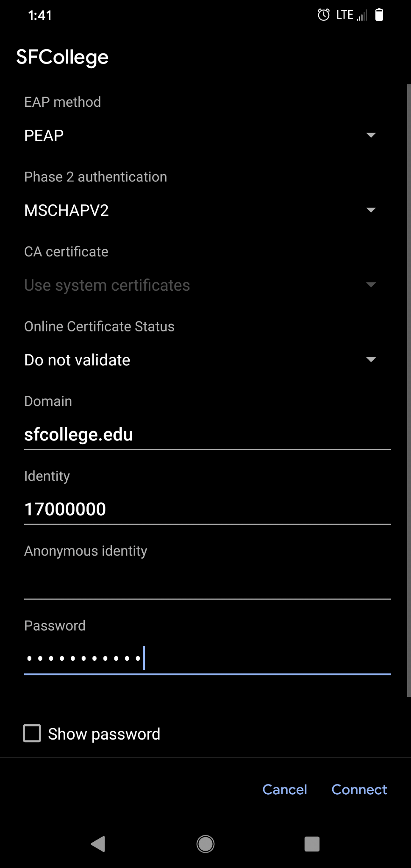
Task: Enable the Show password checkbox
Action: pyautogui.click(x=32, y=734)
